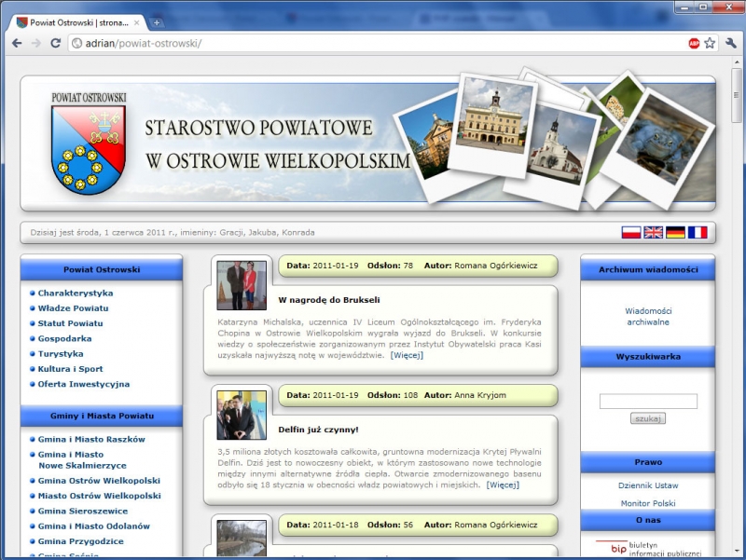
Task: Click the river thumbnail of 2011-01-18 article
Action: point(242,539)
